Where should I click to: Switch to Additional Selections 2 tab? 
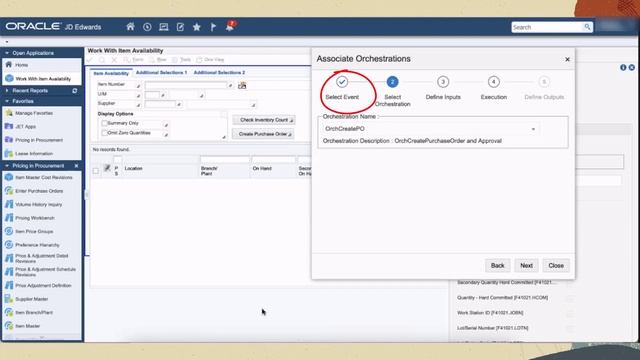pos(219,73)
